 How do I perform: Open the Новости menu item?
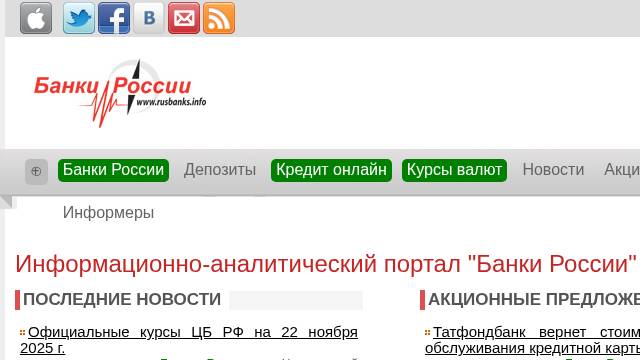tap(553, 170)
